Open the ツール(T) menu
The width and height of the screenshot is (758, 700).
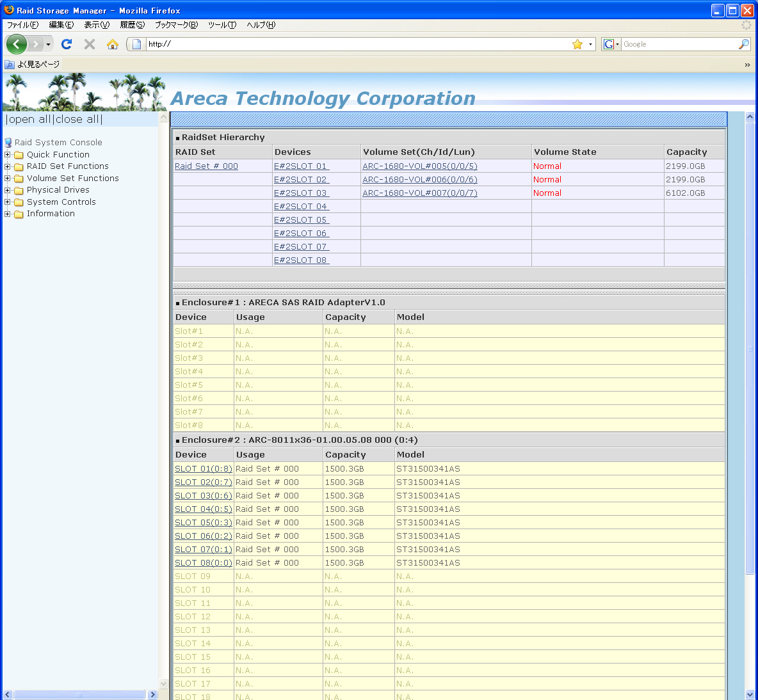click(x=222, y=25)
